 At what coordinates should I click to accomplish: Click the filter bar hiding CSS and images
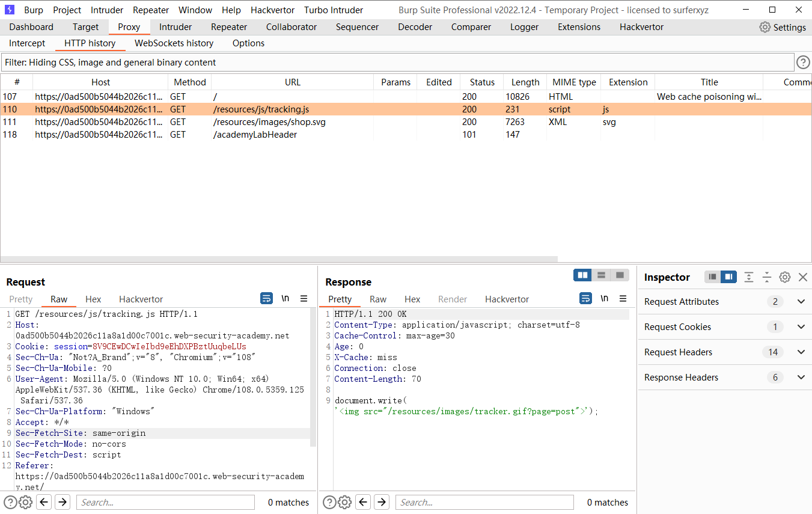coord(397,63)
